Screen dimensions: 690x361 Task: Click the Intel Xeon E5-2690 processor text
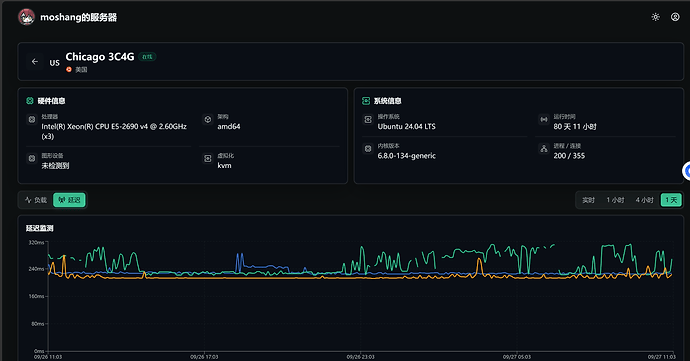click(x=114, y=131)
